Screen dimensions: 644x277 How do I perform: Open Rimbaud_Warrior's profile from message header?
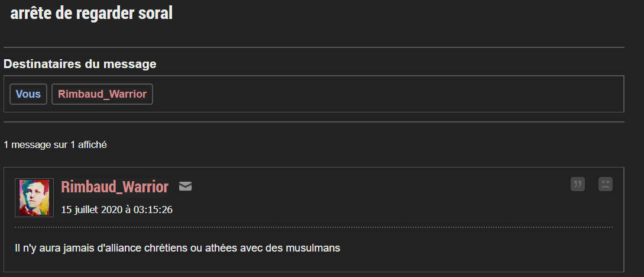(115, 187)
